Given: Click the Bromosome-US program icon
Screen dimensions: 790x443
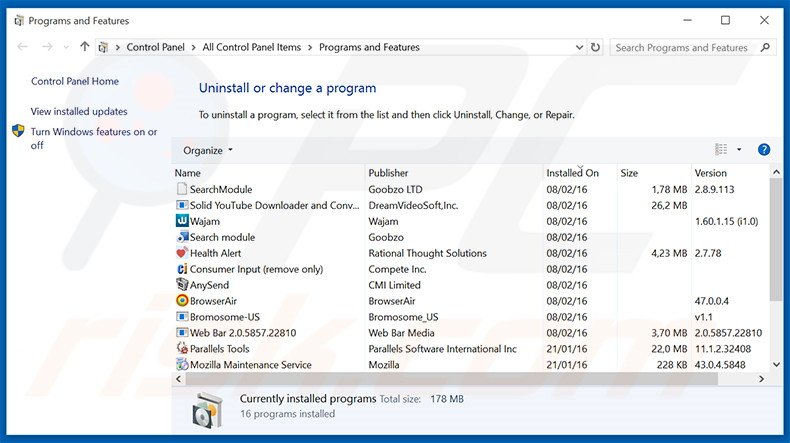Looking at the screenshot, I should point(182,317).
